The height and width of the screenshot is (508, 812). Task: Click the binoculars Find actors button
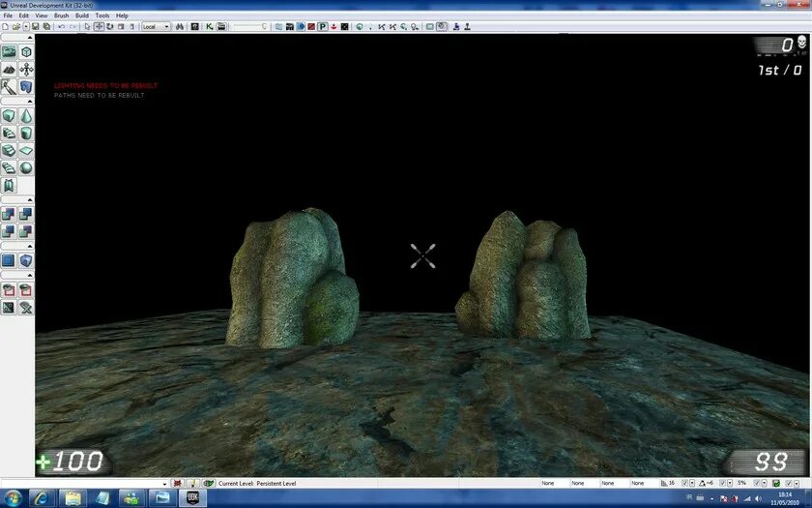coord(179,26)
